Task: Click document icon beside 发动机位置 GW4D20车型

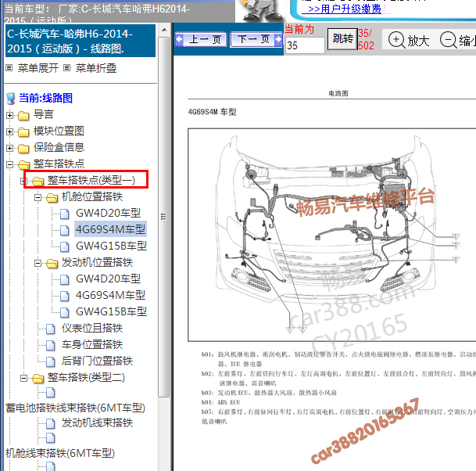Action: point(65,279)
